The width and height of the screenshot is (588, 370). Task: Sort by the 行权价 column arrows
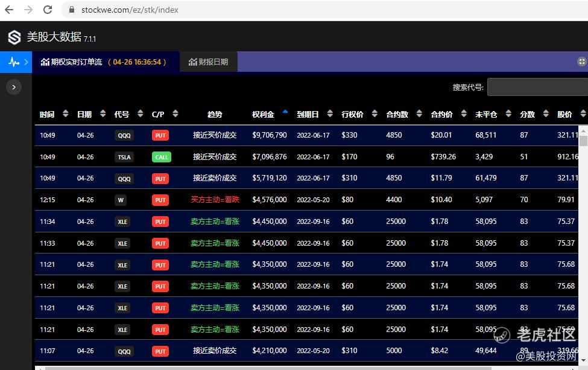(x=375, y=113)
